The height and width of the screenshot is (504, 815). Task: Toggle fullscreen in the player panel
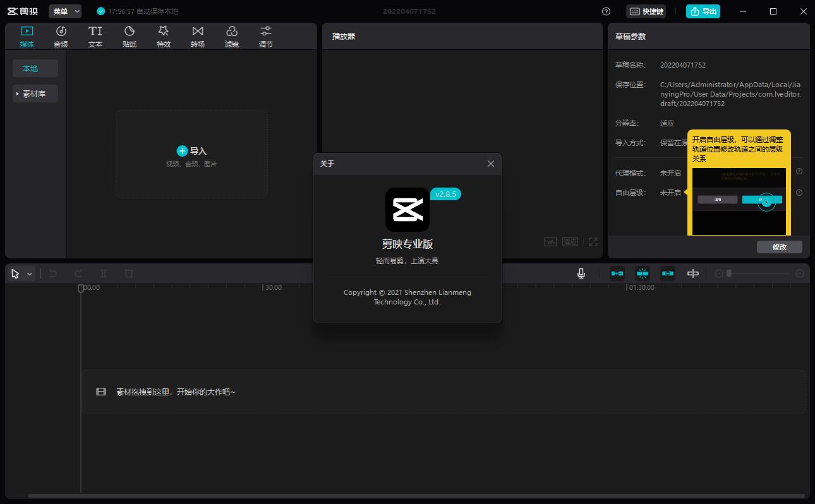(x=593, y=242)
